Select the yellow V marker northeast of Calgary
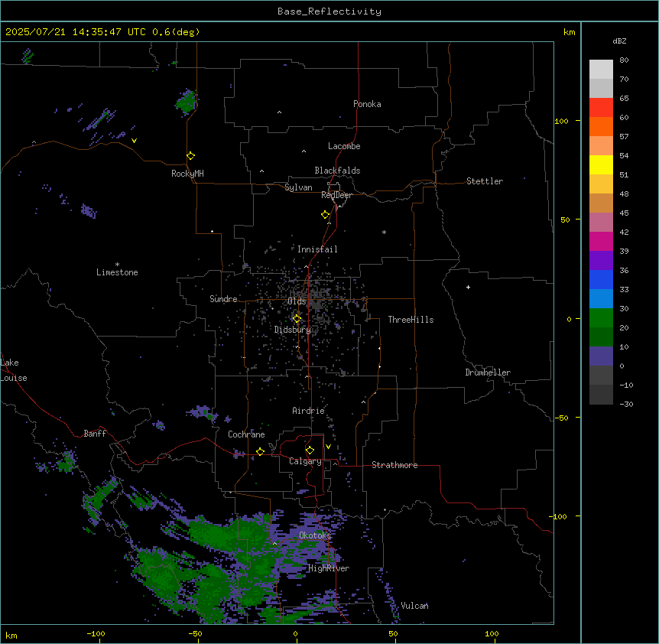 (x=328, y=447)
